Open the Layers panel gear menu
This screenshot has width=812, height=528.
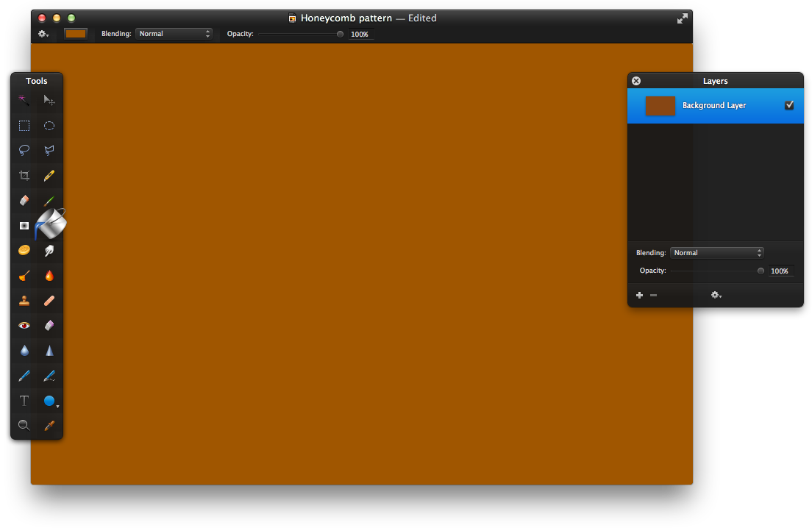(x=716, y=295)
